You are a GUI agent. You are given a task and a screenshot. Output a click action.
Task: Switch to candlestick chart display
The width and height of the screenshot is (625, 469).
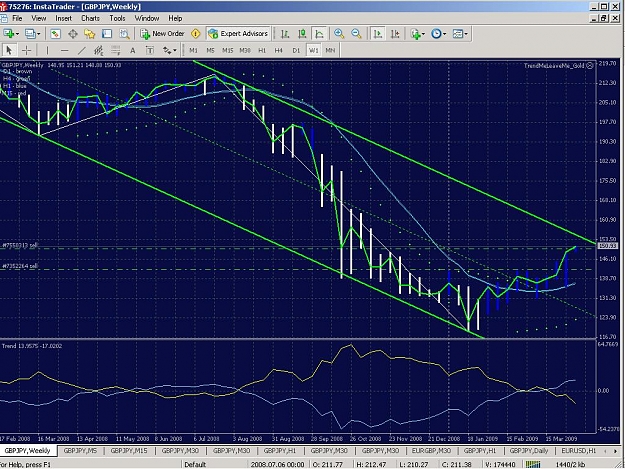[302, 34]
